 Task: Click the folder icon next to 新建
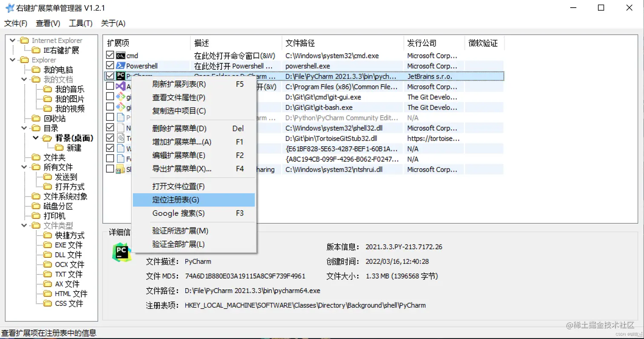coord(59,148)
